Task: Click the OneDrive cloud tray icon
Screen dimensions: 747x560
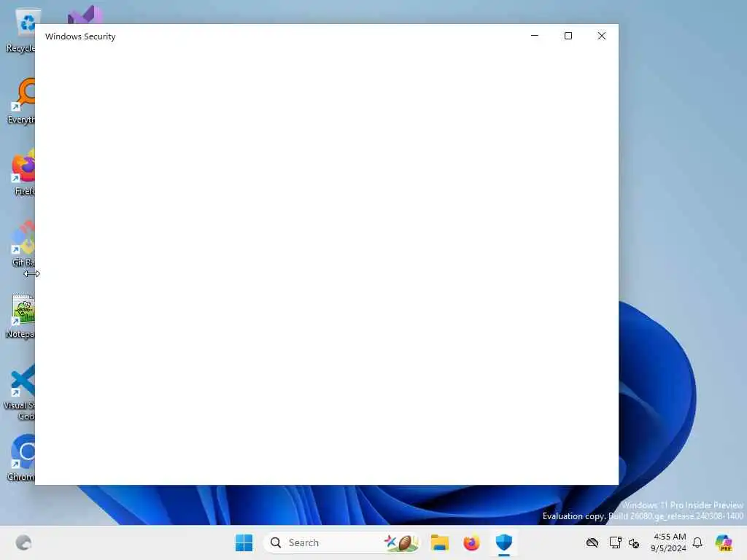Action: [x=592, y=542]
